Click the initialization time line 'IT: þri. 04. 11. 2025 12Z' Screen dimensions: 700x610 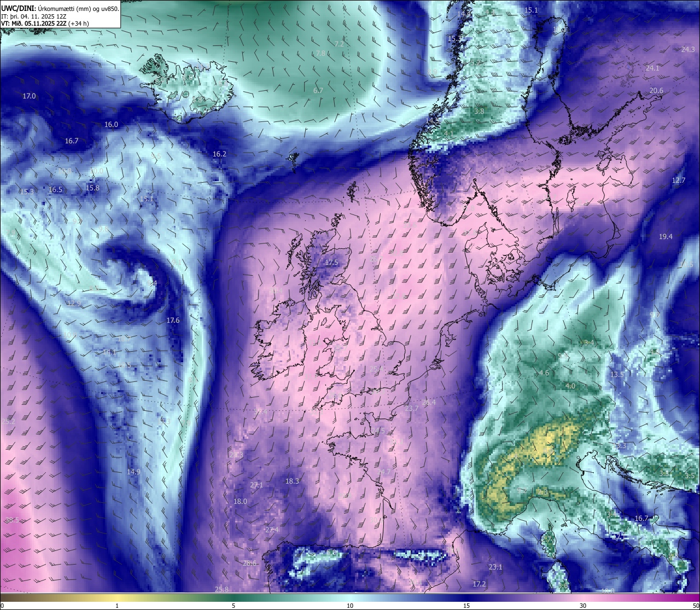34,16
